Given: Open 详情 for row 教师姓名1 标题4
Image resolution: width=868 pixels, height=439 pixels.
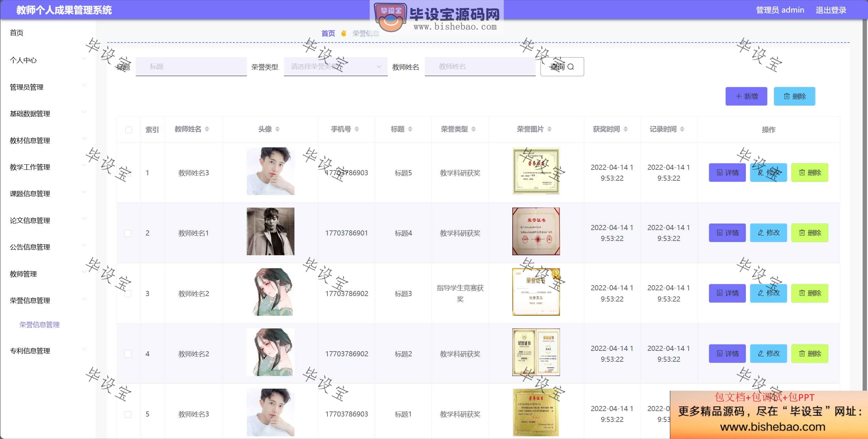Looking at the screenshot, I should point(727,233).
